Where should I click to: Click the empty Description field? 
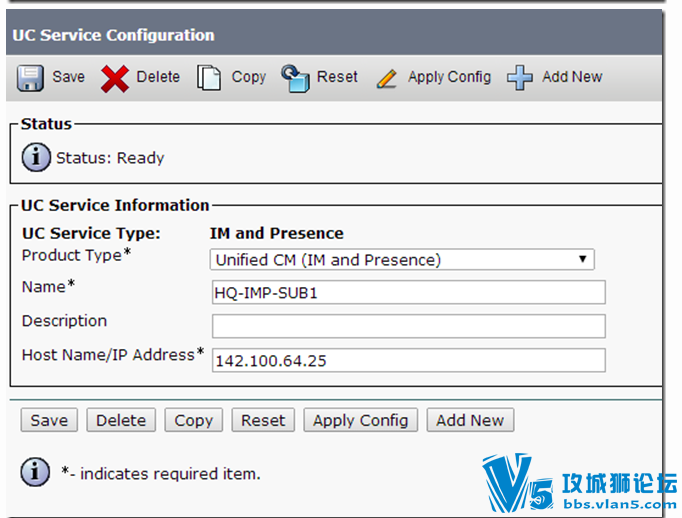coord(408,326)
